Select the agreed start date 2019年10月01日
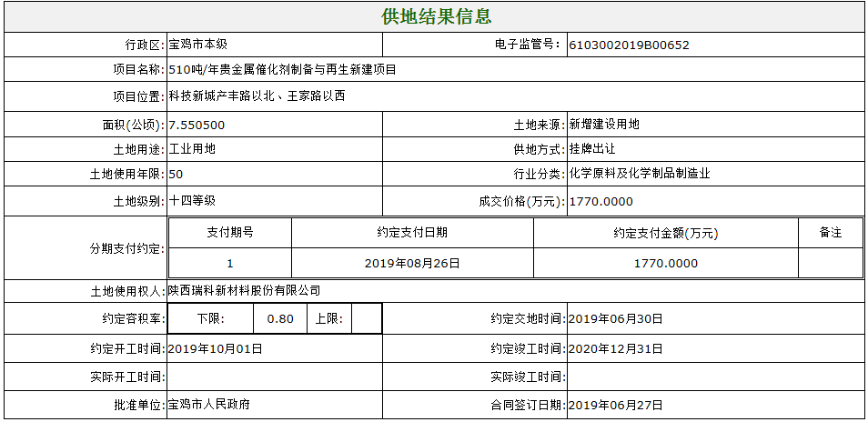The height and width of the screenshot is (422, 868). pos(216,348)
